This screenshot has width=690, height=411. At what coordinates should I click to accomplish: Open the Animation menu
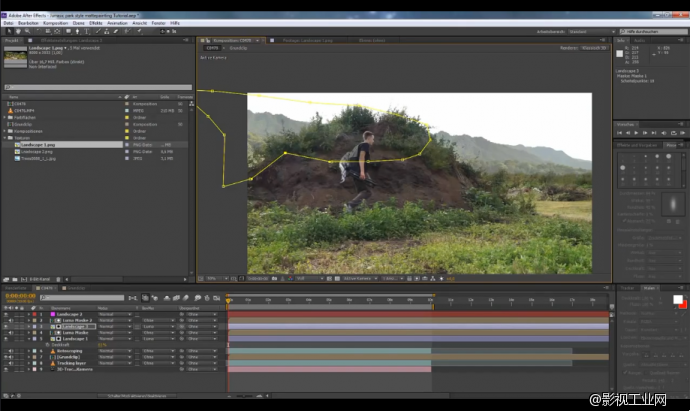click(x=117, y=23)
